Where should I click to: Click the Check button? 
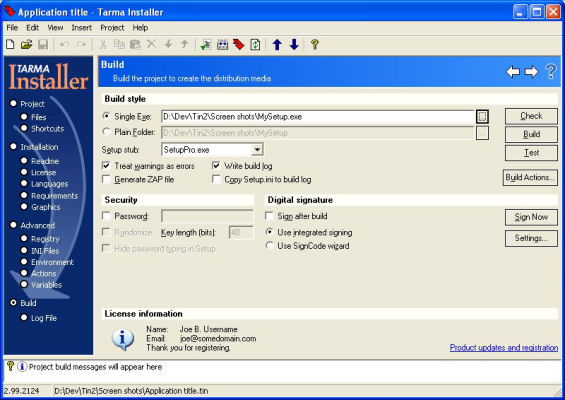531,116
